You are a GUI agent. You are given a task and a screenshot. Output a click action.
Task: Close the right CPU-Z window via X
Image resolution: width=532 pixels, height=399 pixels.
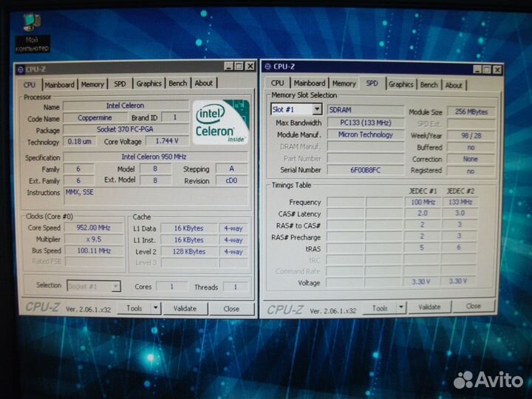click(x=497, y=69)
